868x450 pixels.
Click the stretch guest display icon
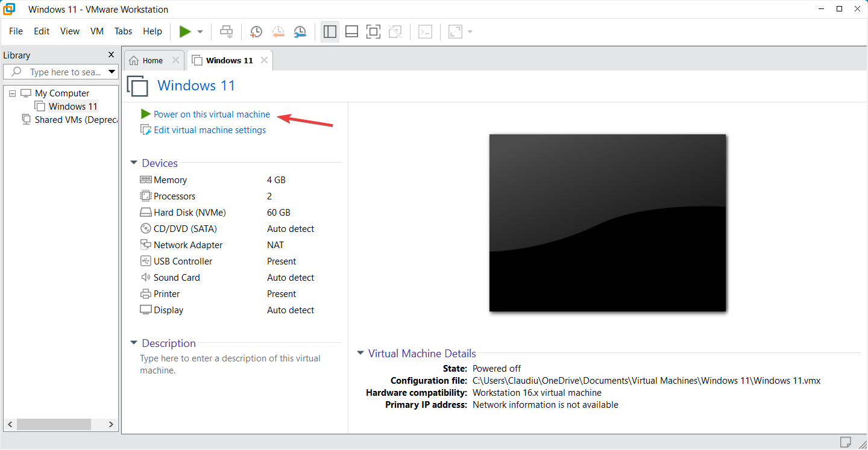[455, 31]
